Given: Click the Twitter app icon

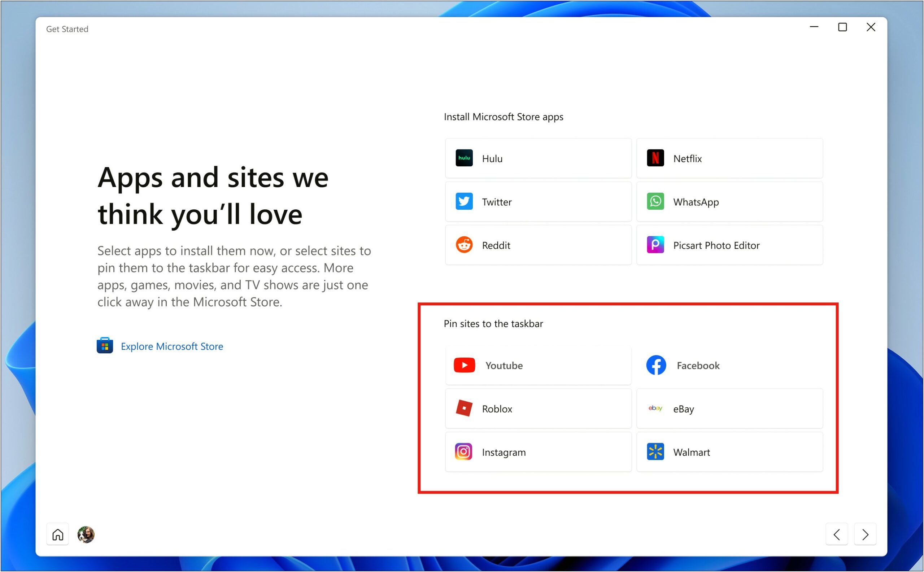Looking at the screenshot, I should point(463,201).
